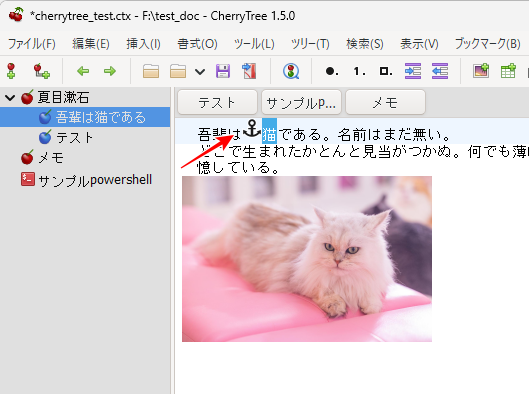The image size is (529, 394).
Task: Click the find in nodes icon
Action: (291, 71)
